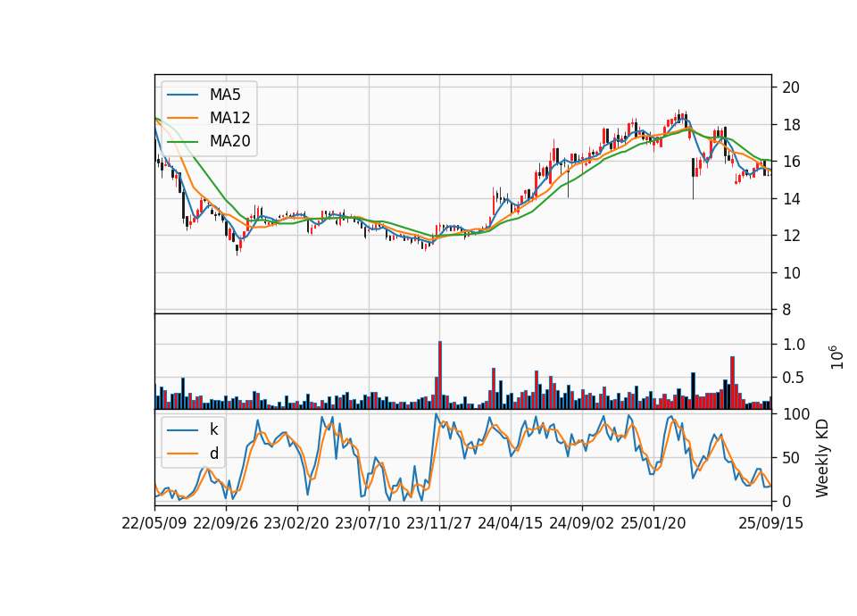Click the 24/04/15 date tick label
Image resolution: width=857 pixels, height=616 pixels.
pyautogui.click(x=511, y=523)
